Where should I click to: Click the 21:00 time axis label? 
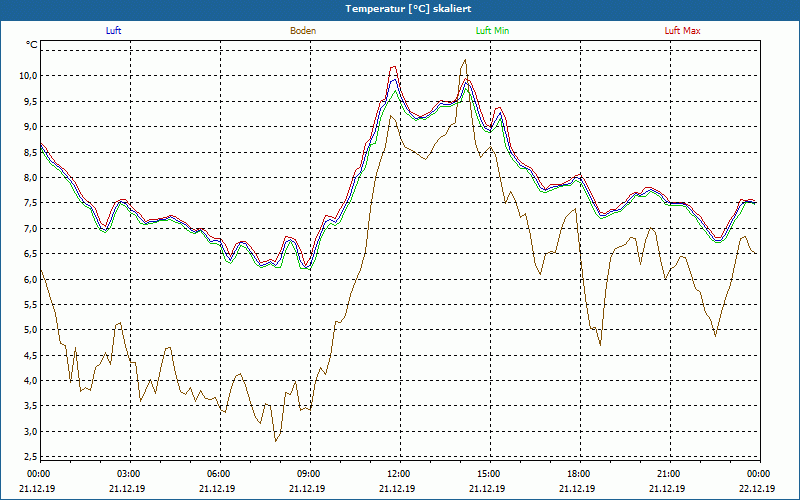(670, 474)
